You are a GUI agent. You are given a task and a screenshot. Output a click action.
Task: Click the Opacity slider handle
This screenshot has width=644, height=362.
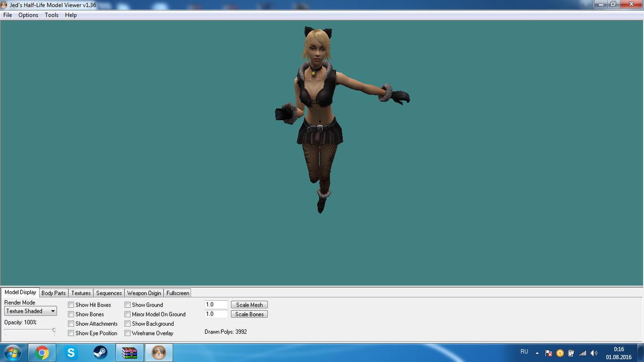[54, 330]
